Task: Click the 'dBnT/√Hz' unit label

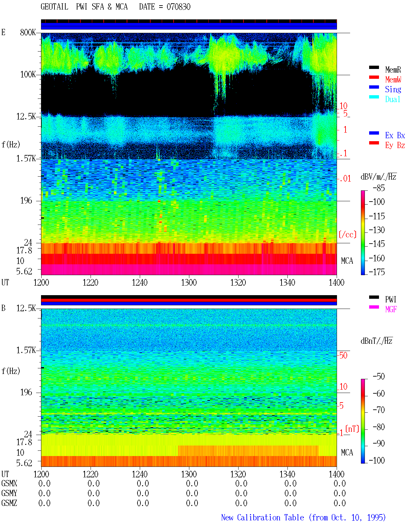Action: pyautogui.click(x=376, y=341)
